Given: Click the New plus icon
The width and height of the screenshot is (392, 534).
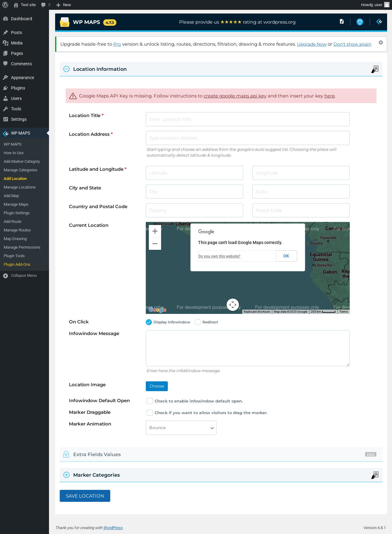Looking at the screenshot, I should [58, 5].
